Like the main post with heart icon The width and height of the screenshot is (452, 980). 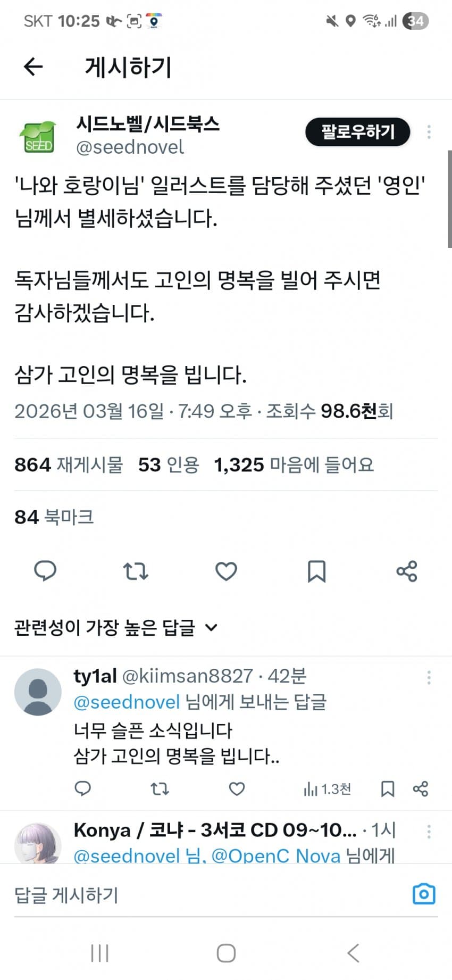point(226,571)
